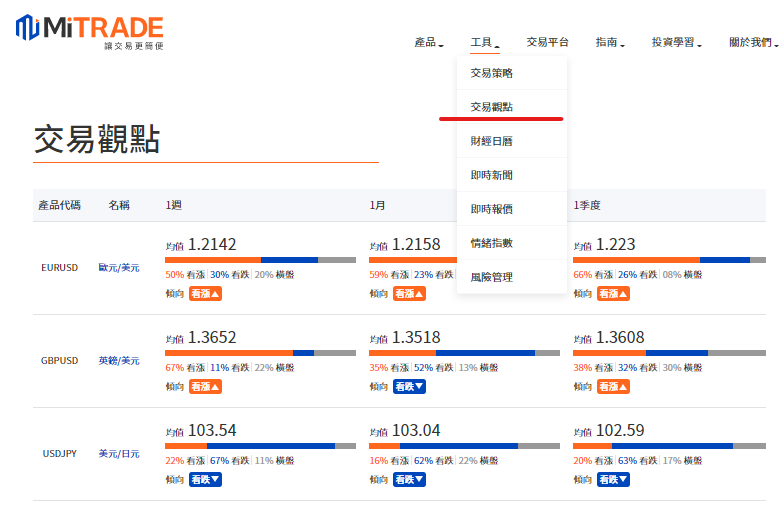Screen dimensions: 784x508
Task: Open the 歐元/美元 product link
Action: tap(119, 268)
